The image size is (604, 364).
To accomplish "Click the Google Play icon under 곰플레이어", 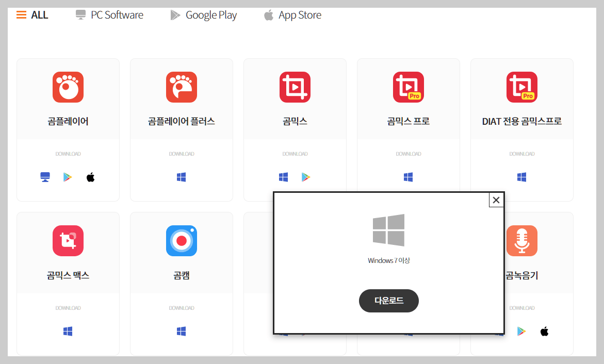I will click(68, 177).
